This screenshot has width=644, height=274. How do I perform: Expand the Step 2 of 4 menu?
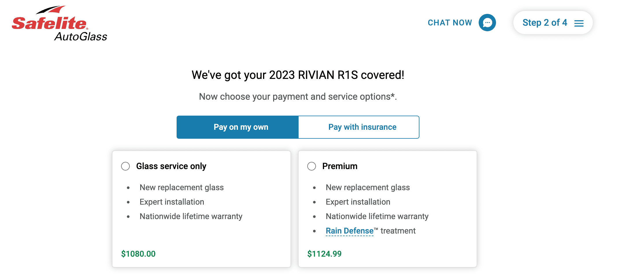click(x=553, y=23)
